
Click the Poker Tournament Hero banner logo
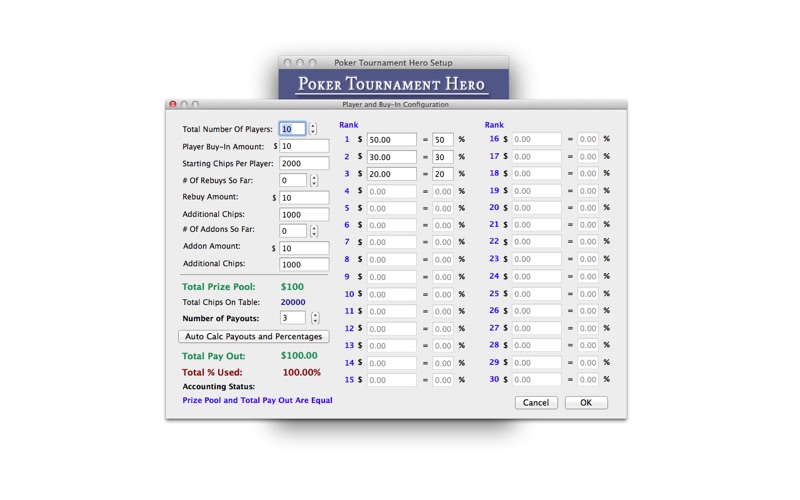point(392,84)
